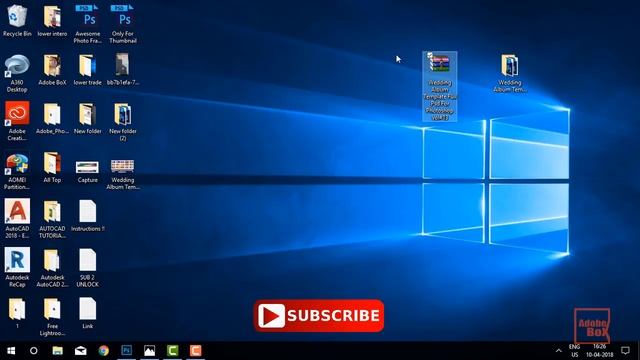640x360 pixels.
Task: Open the green Camtasia taskbar icon
Action: (173, 351)
